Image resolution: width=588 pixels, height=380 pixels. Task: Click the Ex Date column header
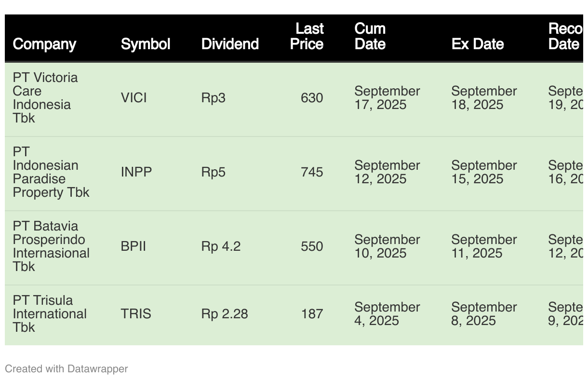[x=478, y=44]
